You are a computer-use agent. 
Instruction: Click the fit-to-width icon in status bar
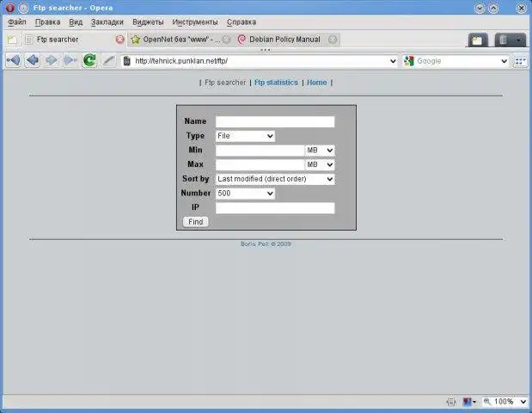[x=451, y=402]
